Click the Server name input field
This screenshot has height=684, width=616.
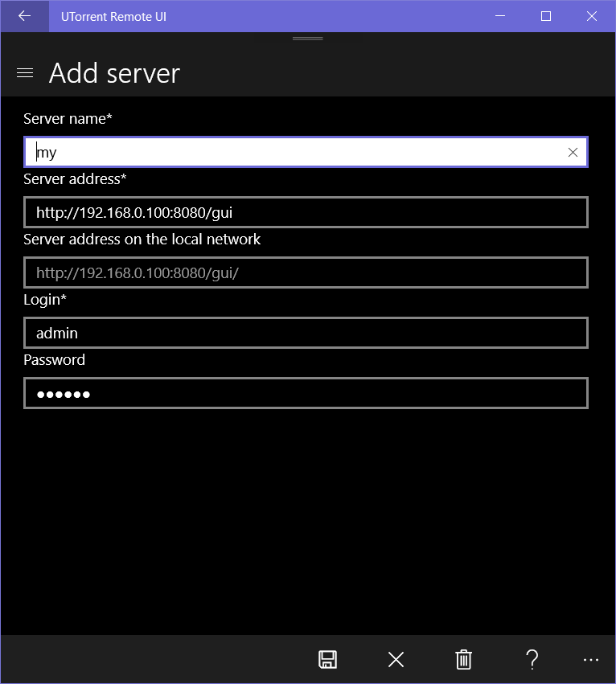[306, 152]
